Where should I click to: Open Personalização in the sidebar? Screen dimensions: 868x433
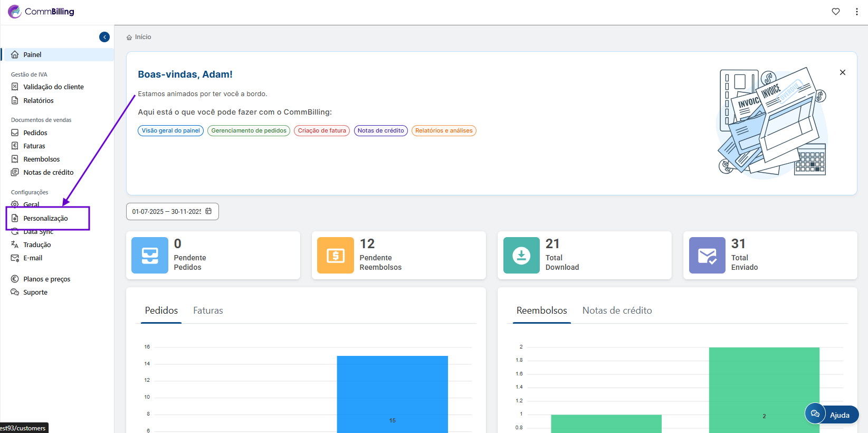[45, 218]
